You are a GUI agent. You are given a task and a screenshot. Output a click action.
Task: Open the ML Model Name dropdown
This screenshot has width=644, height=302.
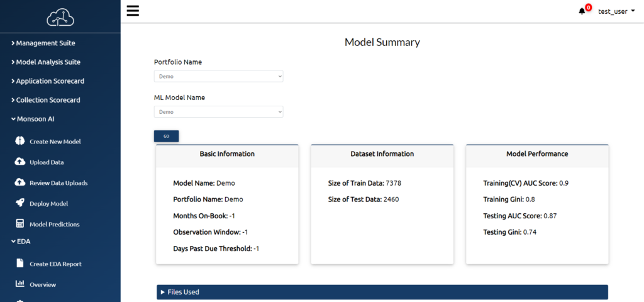[x=218, y=112]
